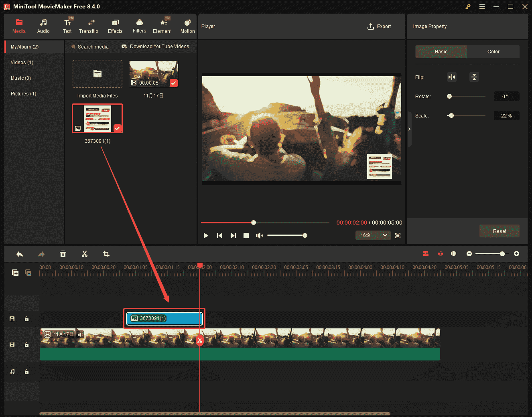Open the Effects panel
The height and width of the screenshot is (417, 532).
[115, 25]
